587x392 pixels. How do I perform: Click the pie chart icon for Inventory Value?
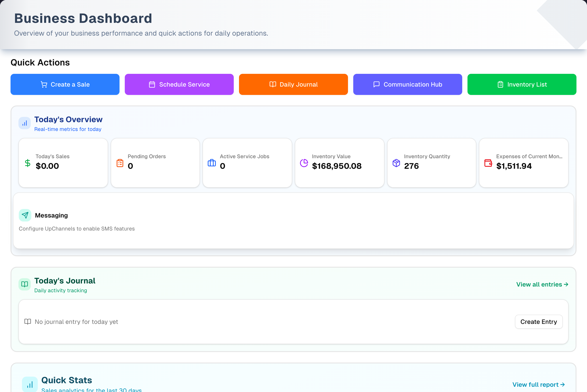304,163
